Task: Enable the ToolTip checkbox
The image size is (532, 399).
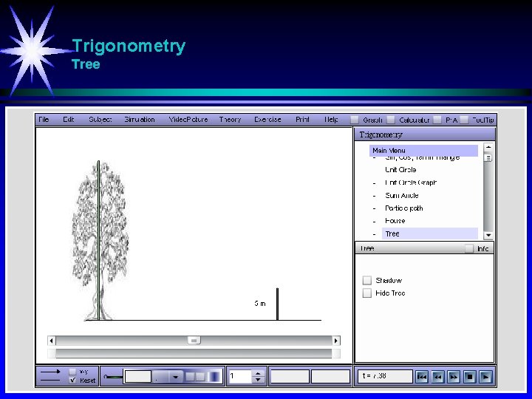Action: point(464,120)
